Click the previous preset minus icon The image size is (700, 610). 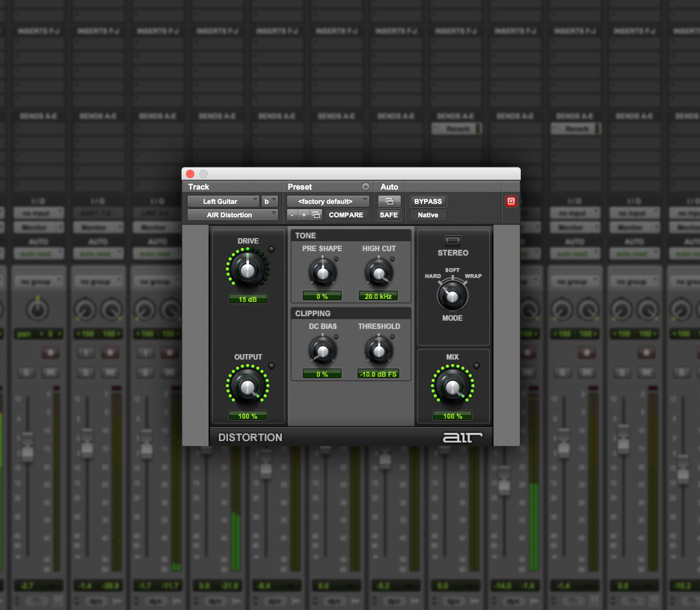[x=292, y=215]
